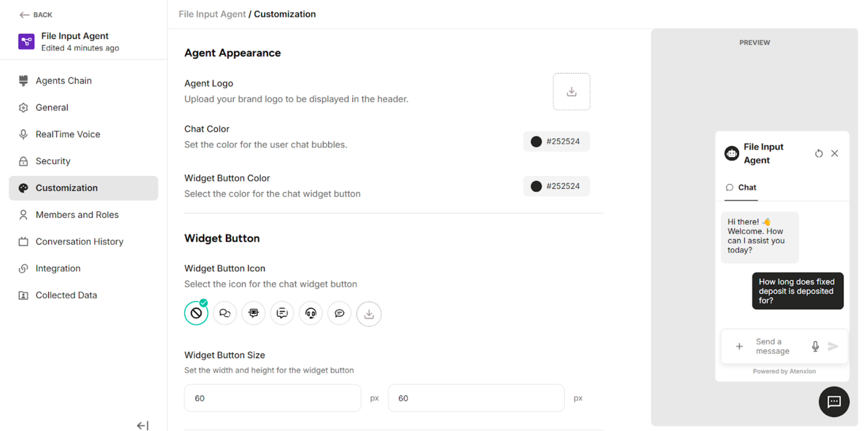Navigate to Security settings

coord(53,161)
